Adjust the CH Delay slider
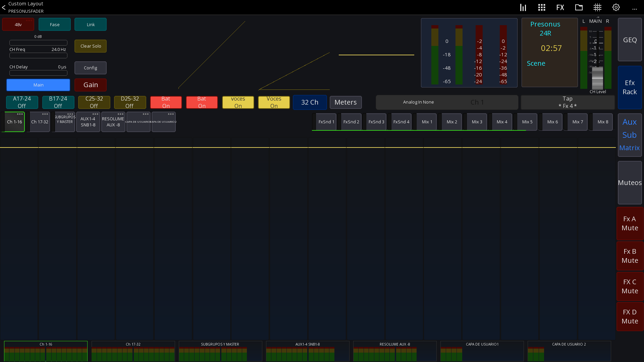 [38, 73]
